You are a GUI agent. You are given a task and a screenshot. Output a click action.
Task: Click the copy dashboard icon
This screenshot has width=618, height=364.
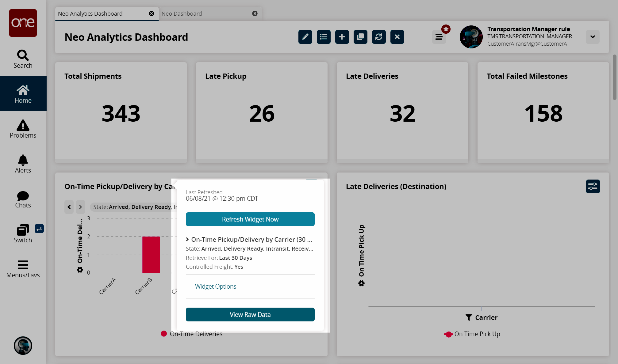(360, 37)
